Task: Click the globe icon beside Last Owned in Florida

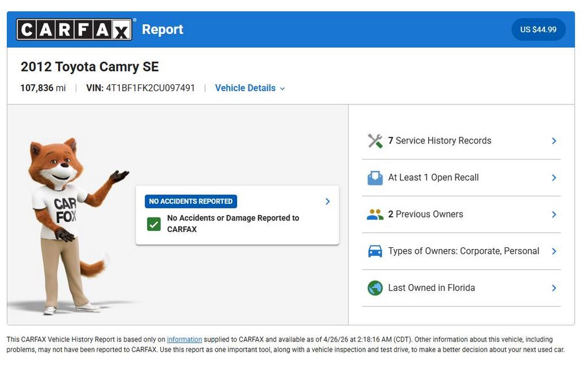Action: [375, 288]
